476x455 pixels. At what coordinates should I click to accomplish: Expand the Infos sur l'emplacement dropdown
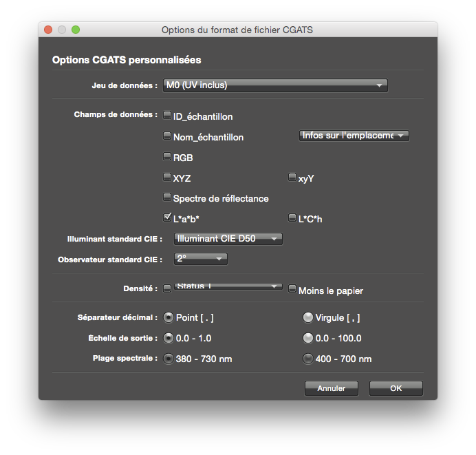pyautogui.click(x=354, y=136)
